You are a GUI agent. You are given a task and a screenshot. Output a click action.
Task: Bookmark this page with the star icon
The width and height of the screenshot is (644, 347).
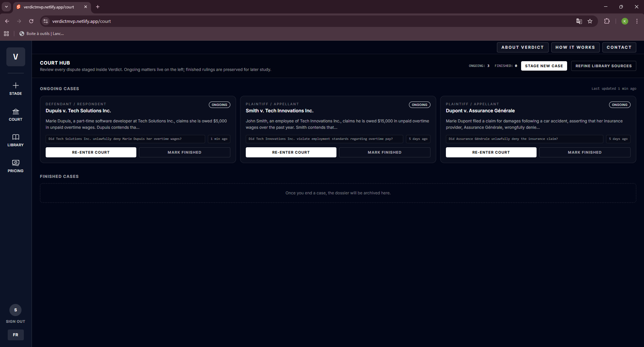590,21
